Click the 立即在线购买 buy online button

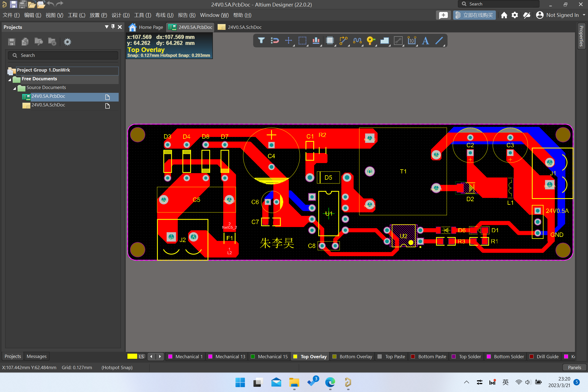coord(474,15)
